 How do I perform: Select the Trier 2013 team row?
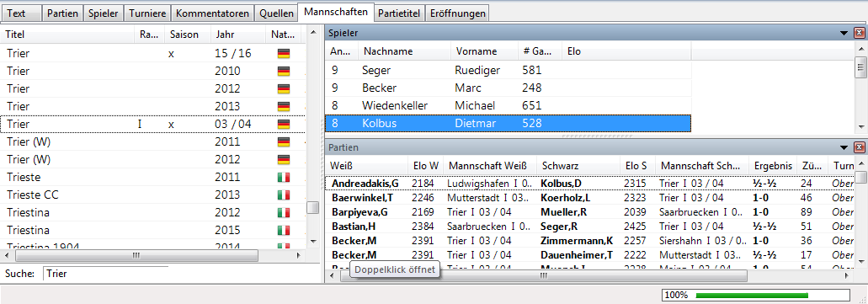tap(152, 106)
